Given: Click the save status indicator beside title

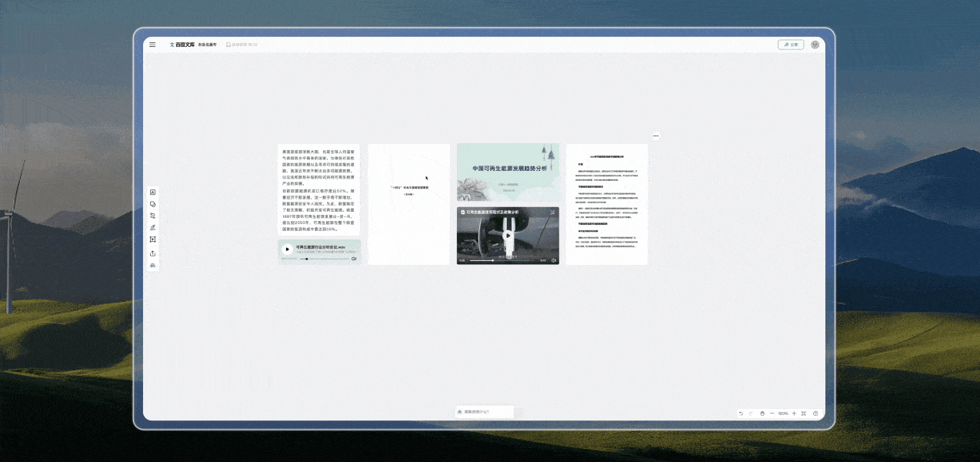Looking at the screenshot, I should tap(242, 45).
